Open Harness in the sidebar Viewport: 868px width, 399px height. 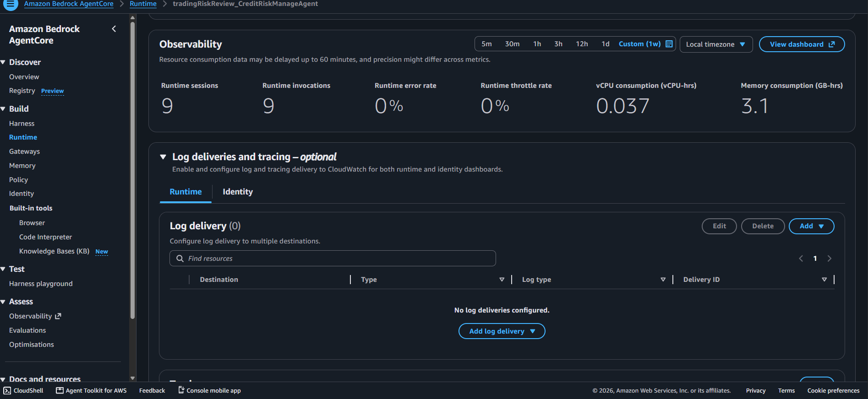tap(22, 124)
